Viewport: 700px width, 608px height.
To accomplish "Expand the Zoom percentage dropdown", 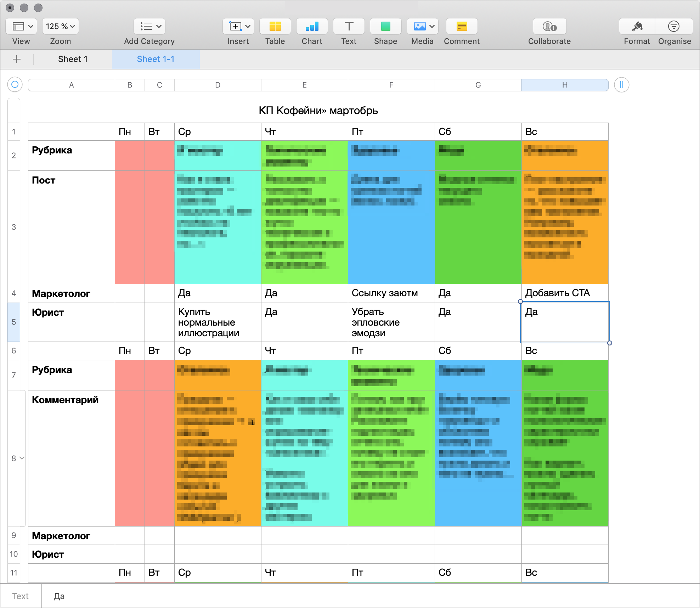I will [x=60, y=26].
